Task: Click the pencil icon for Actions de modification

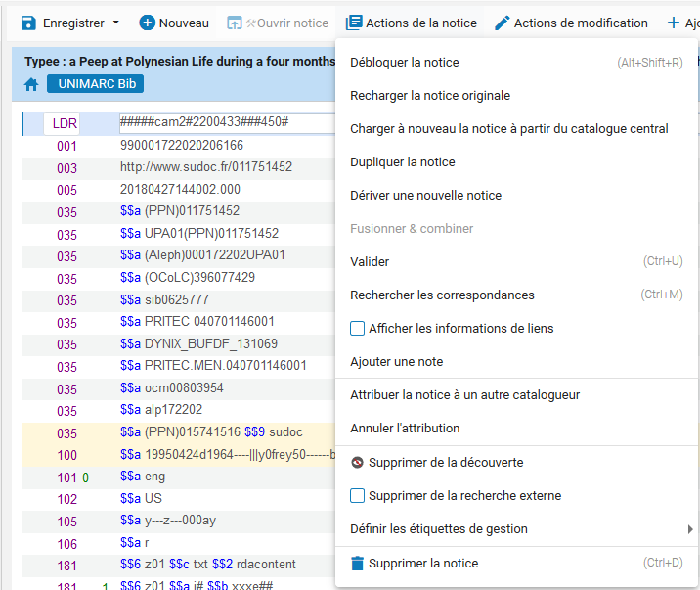Action: click(x=503, y=23)
